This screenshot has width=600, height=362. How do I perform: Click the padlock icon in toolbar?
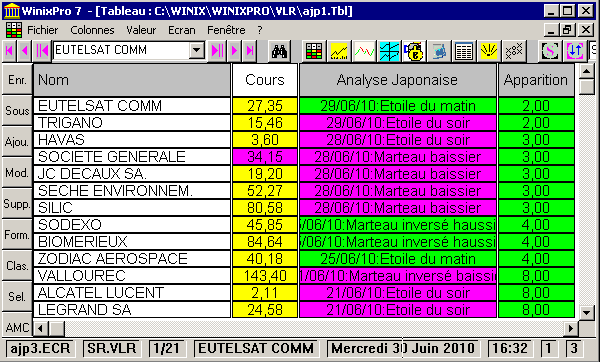(414, 51)
